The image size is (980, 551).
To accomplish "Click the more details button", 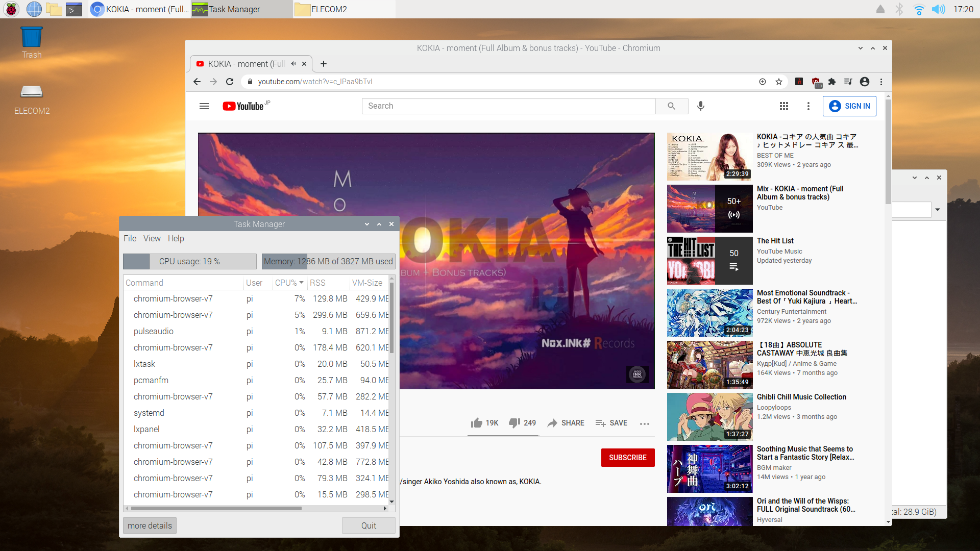I will pos(150,525).
